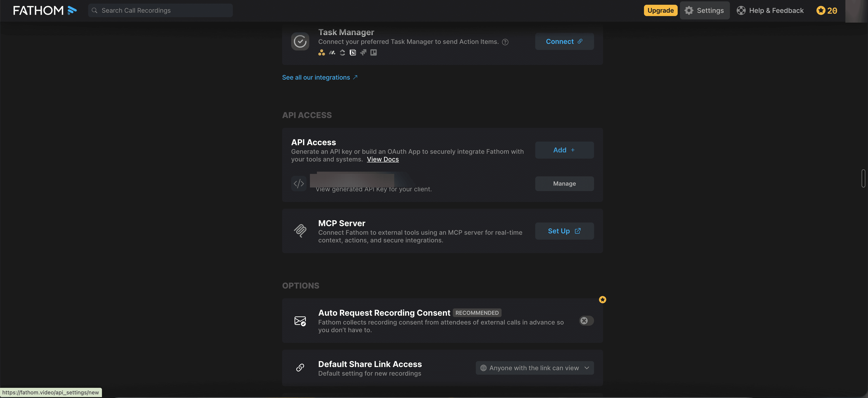This screenshot has width=868, height=398.
Task: Click the MCP Server title text
Action: tap(342, 223)
